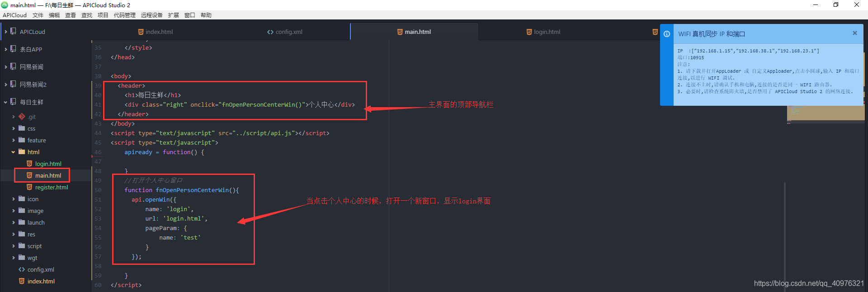Open the 查看 menu
Image resolution: width=868 pixels, height=292 pixels.
tap(71, 15)
